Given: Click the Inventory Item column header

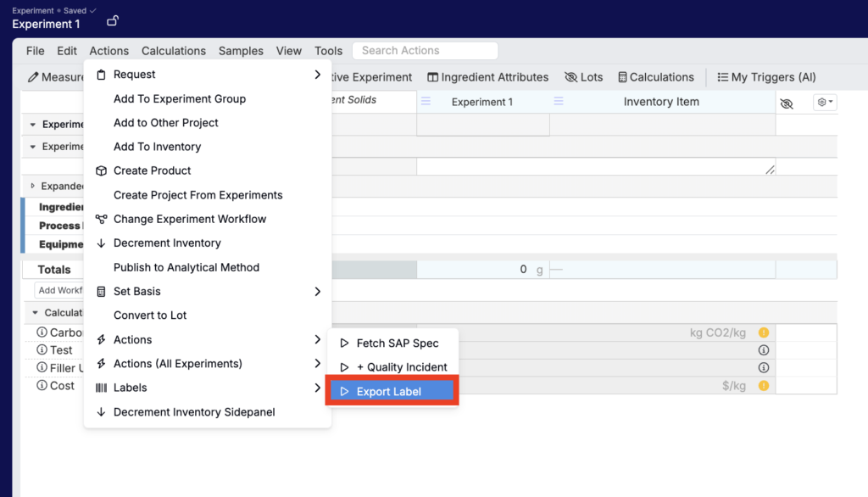Looking at the screenshot, I should 661,102.
